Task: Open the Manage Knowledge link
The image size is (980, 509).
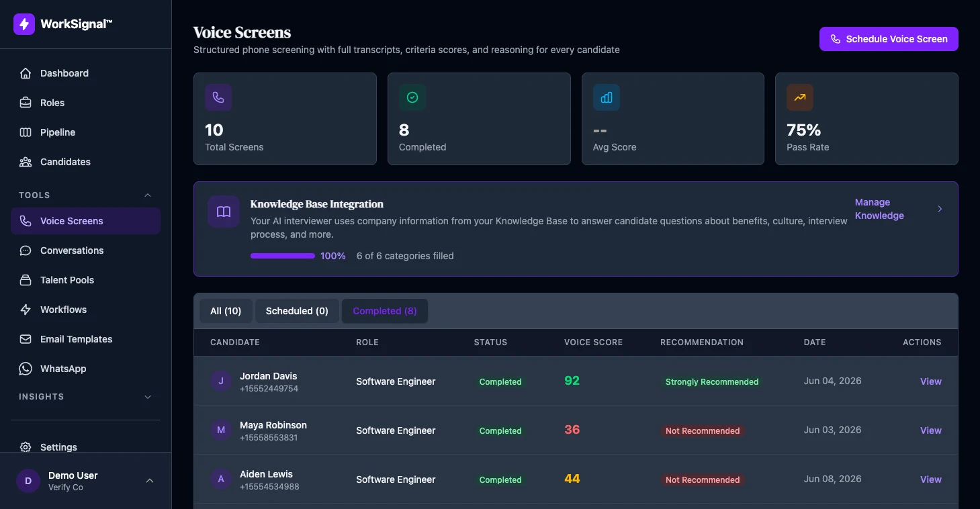Action: pyautogui.click(x=879, y=209)
